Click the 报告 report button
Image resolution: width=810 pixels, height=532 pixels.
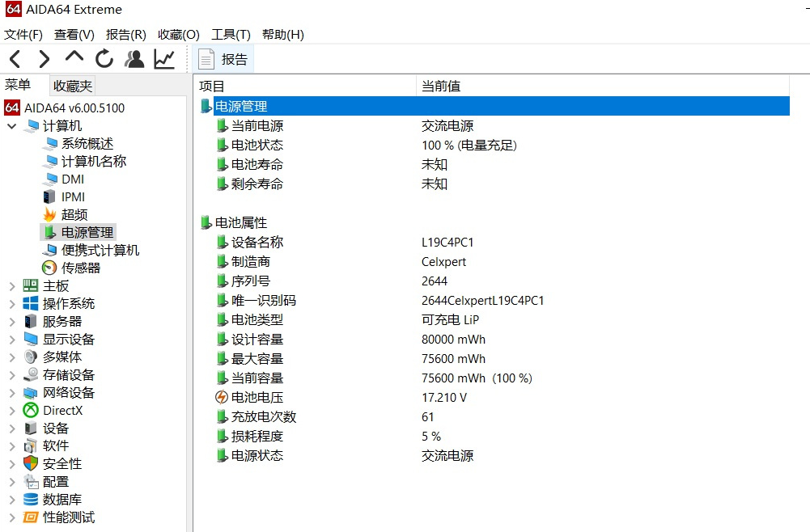point(223,59)
